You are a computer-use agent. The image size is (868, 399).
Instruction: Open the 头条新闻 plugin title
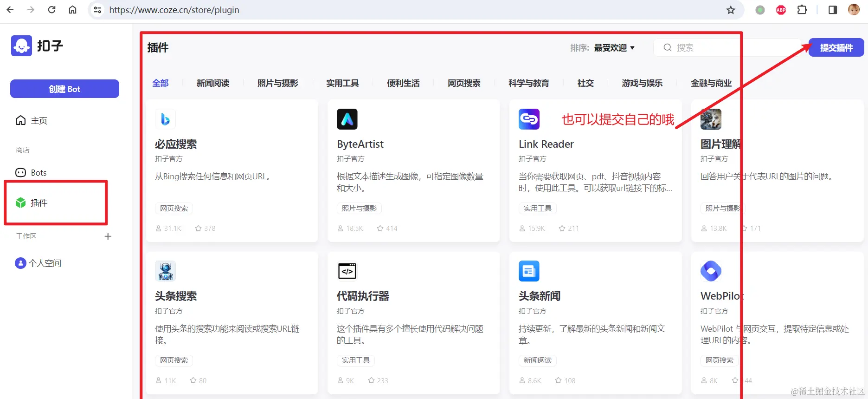[x=540, y=296]
